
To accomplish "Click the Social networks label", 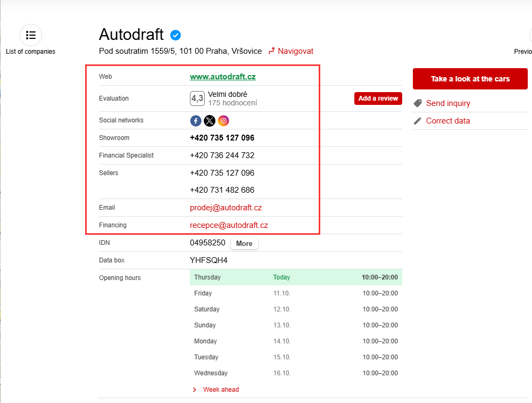I will (121, 120).
